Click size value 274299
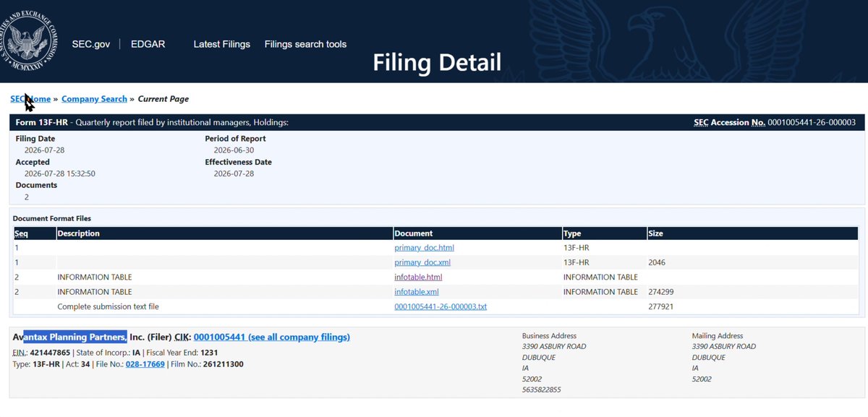 (x=661, y=292)
